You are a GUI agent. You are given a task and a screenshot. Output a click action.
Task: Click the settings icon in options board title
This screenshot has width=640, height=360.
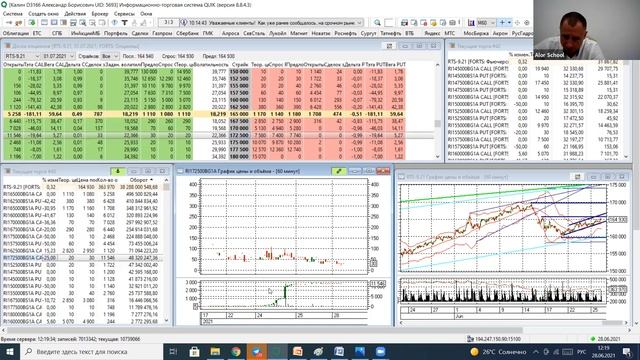point(389,46)
